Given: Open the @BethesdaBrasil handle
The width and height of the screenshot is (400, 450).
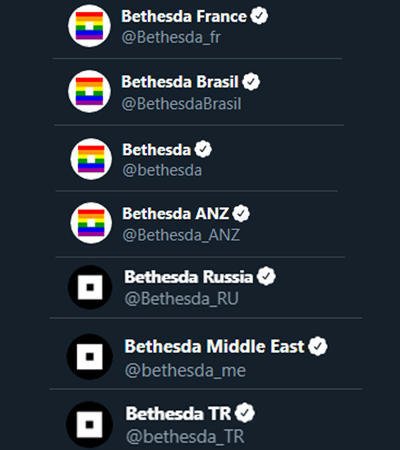Looking at the screenshot, I should click(181, 104).
